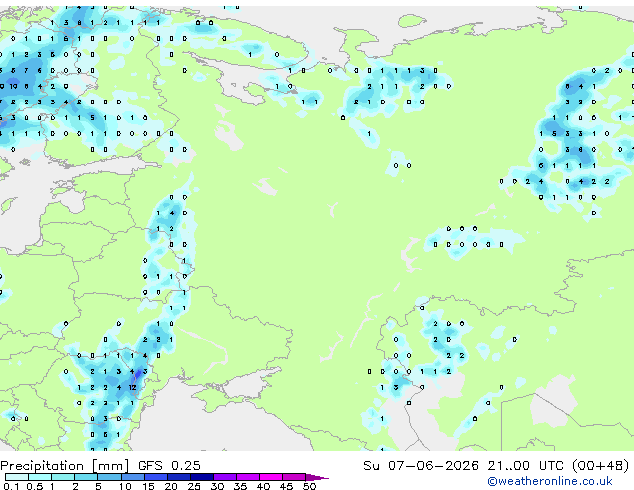Click the 5–10 mm legend swatch
The height and width of the screenshot is (490, 634).
[x=110, y=477]
